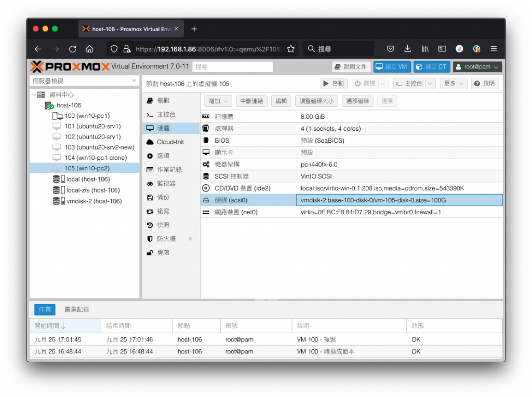532x397 pixels.
Task: Expand the 防火牆 submenu arrow
Action: [x=190, y=239]
